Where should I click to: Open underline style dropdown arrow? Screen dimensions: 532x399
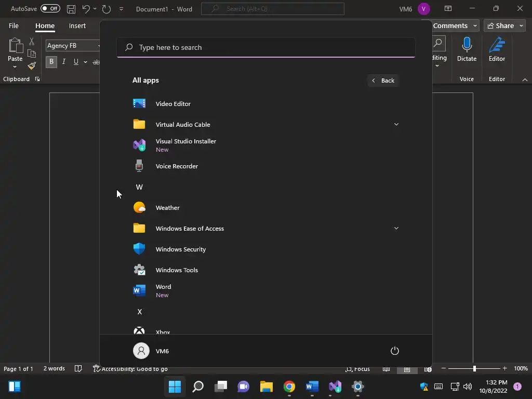click(x=86, y=62)
